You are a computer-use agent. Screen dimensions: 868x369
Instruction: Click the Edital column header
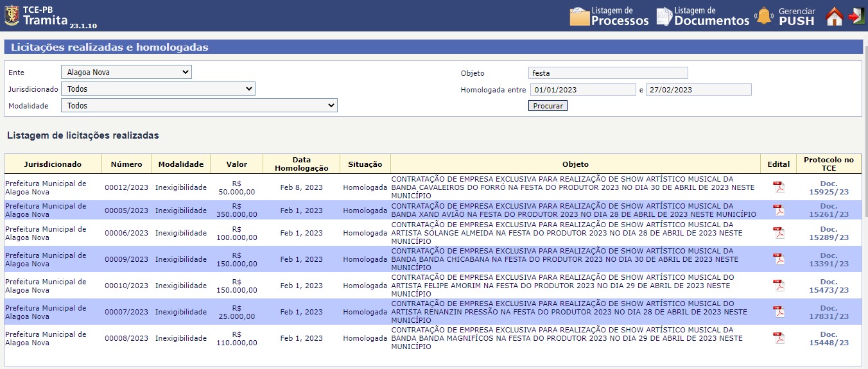point(778,164)
